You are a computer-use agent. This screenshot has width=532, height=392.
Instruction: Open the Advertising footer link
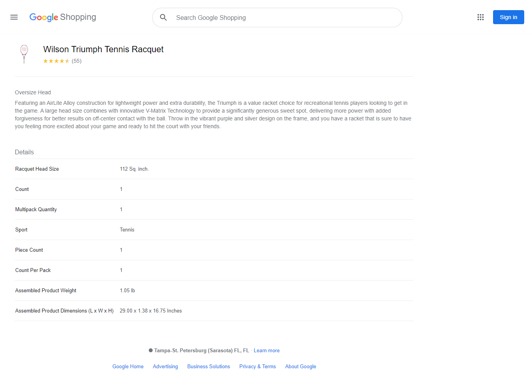click(x=165, y=367)
